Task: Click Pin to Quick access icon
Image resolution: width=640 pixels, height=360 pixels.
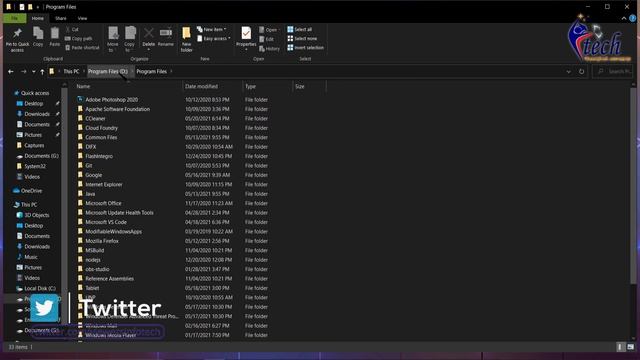Action: tap(17, 33)
